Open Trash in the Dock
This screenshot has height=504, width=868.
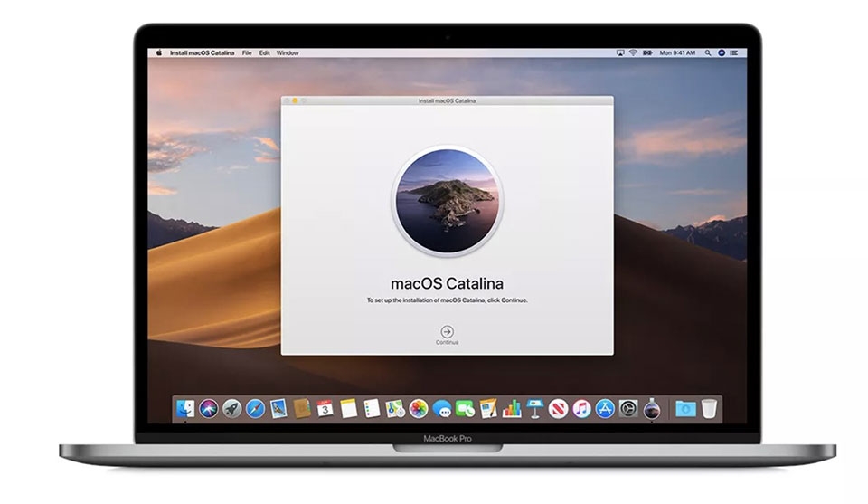(x=709, y=409)
